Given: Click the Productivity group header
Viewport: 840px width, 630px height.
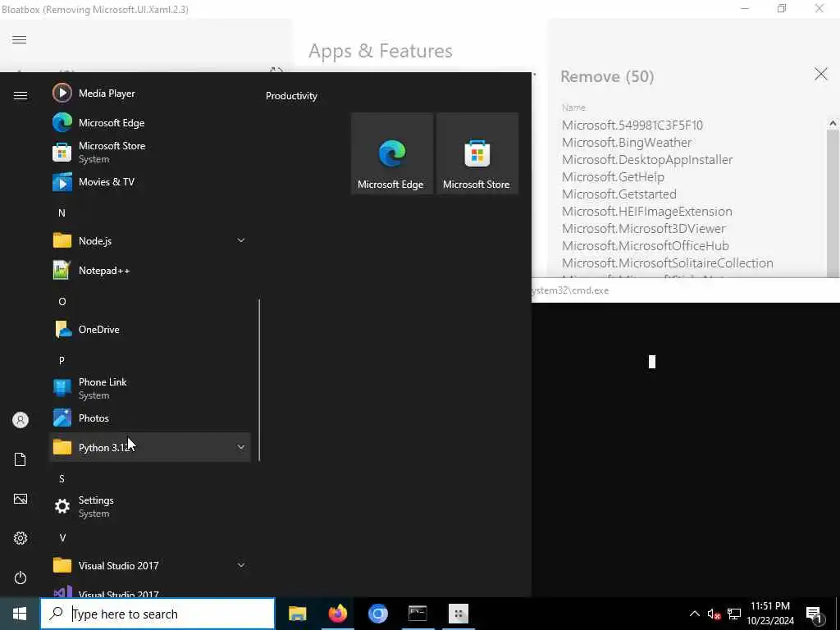Looking at the screenshot, I should pos(291,96).
